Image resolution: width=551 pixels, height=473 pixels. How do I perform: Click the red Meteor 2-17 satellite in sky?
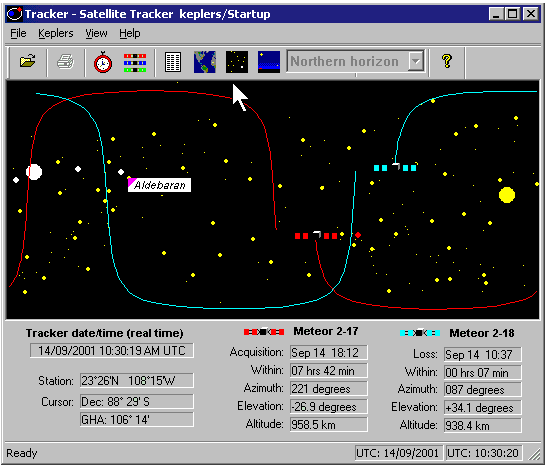click(317, 235)
